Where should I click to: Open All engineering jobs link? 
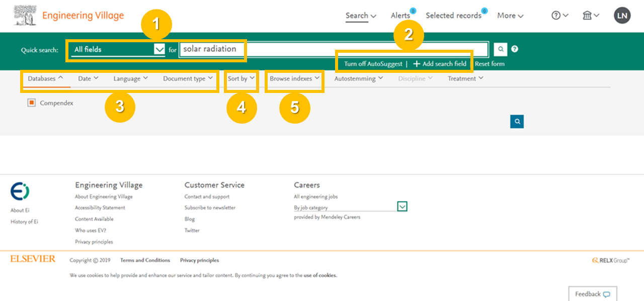tap(316, 196)
